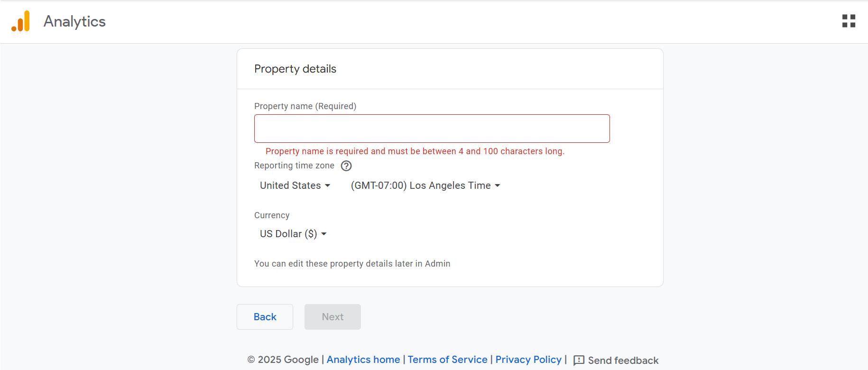This screenshot has height=370, width=868.
Task: Click inside the Property name input field
Action: pyautogui.click(x=432, y=128)
